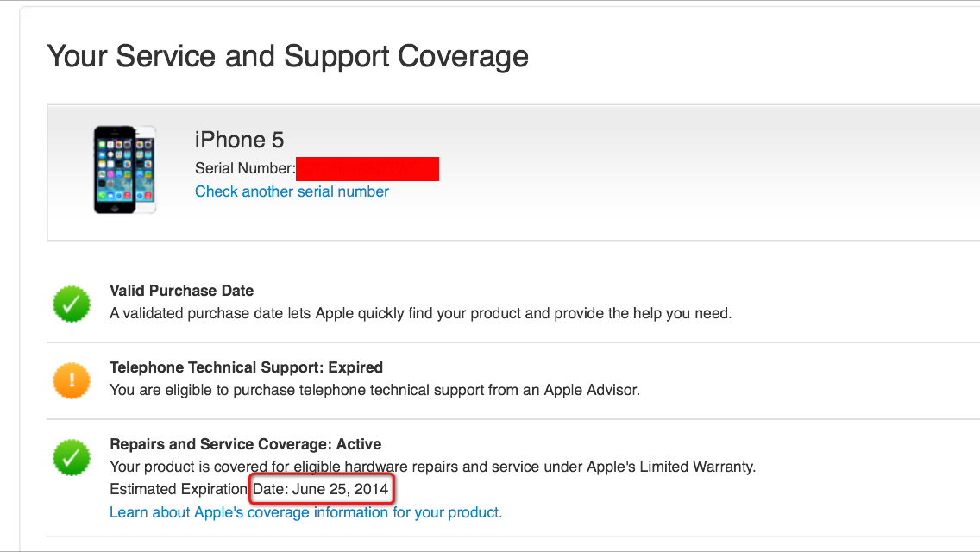Click the iPhone 5 product name
This screenshot has width=980, height=552.
(239, 140)
